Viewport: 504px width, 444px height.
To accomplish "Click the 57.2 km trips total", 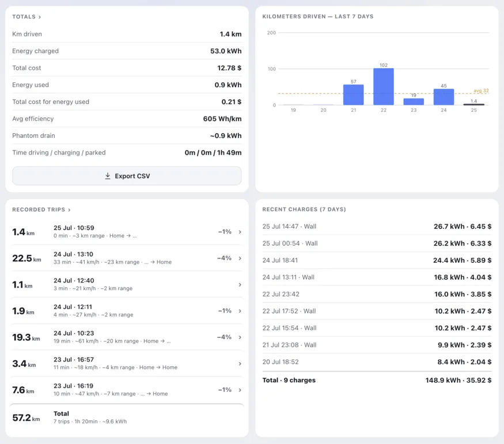I will 26,417.
